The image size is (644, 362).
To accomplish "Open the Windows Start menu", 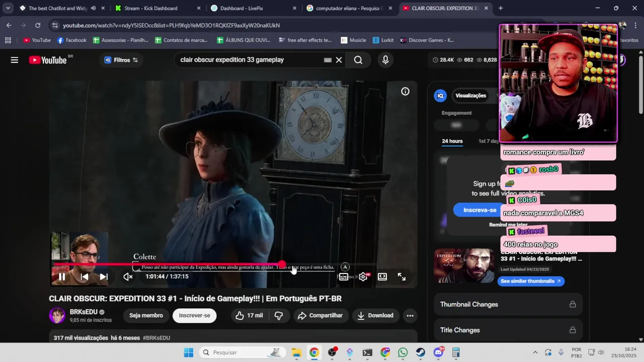I will point(189,352).
